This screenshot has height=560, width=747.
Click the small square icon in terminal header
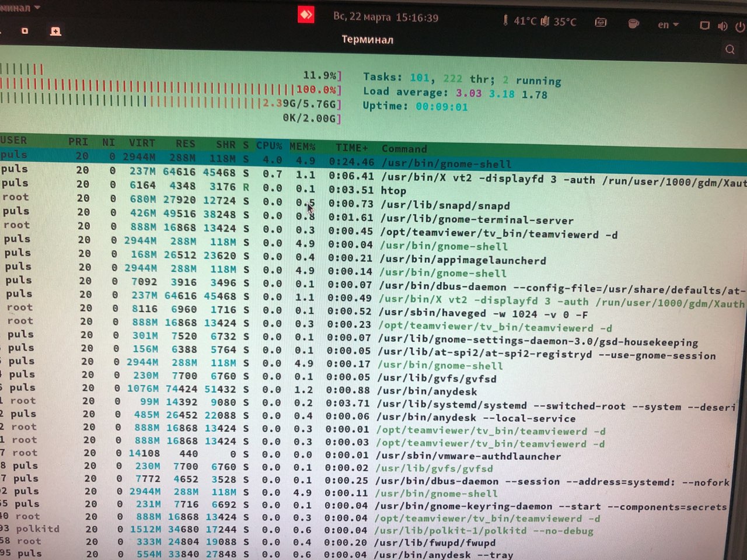point(25,30)
